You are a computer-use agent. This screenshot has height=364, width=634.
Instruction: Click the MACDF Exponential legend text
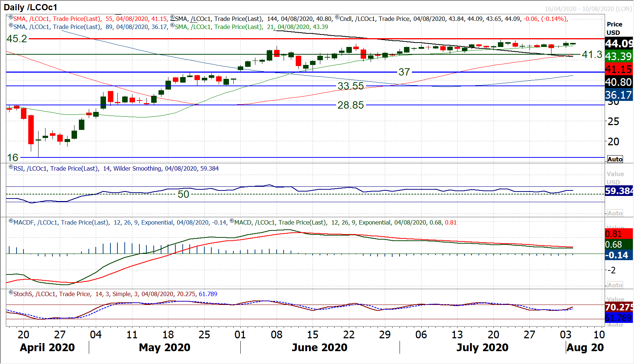tap(120, 222)
